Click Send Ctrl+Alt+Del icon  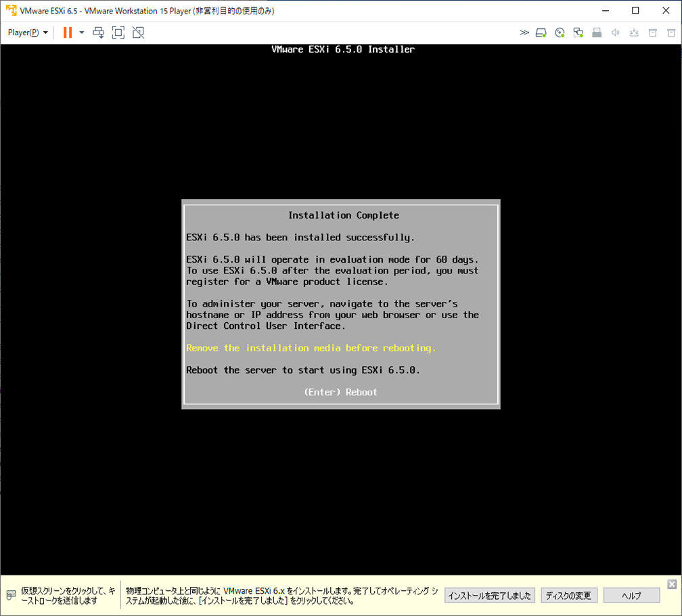click(x=99, y=32)
